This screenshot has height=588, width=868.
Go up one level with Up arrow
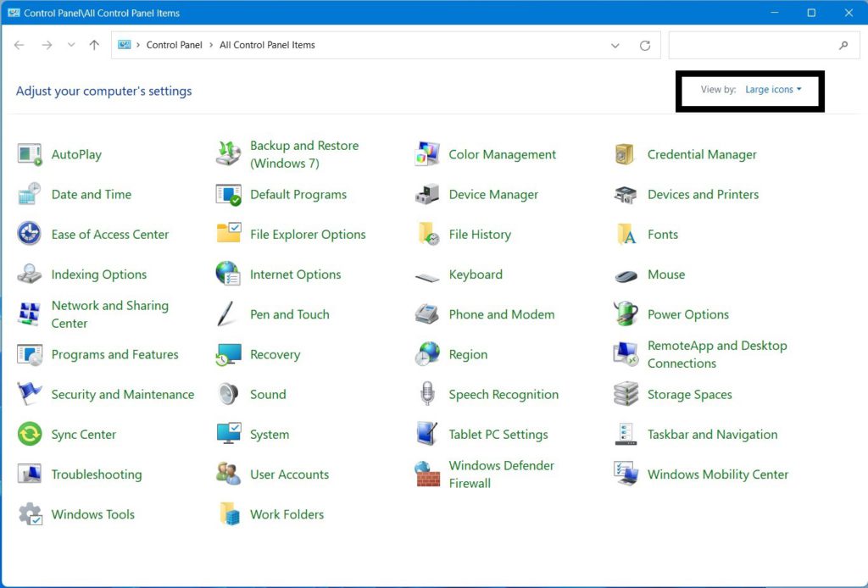coord(94,45)
